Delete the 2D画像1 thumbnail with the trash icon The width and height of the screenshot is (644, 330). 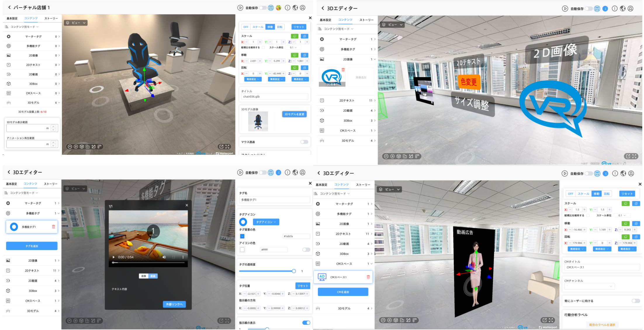(343, 70)
